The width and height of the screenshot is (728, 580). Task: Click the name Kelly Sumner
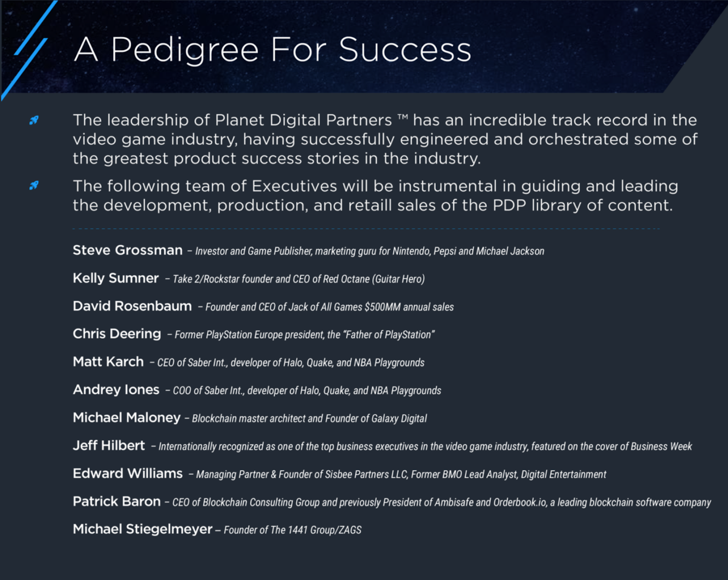point(116,278)
